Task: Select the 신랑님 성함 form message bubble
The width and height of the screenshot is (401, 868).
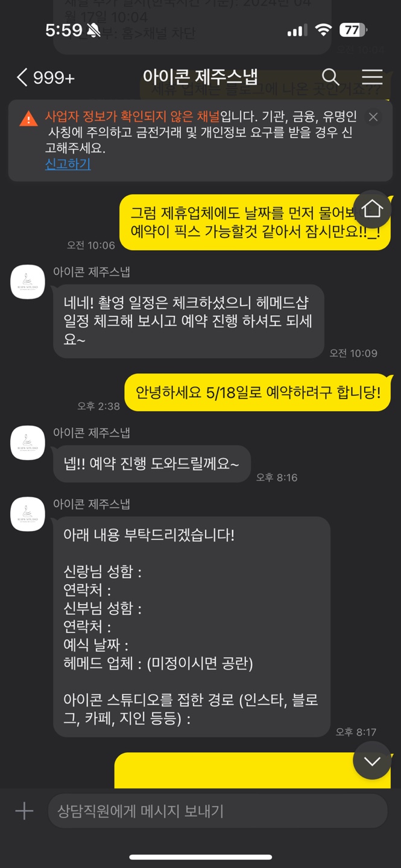Action: 192,626
